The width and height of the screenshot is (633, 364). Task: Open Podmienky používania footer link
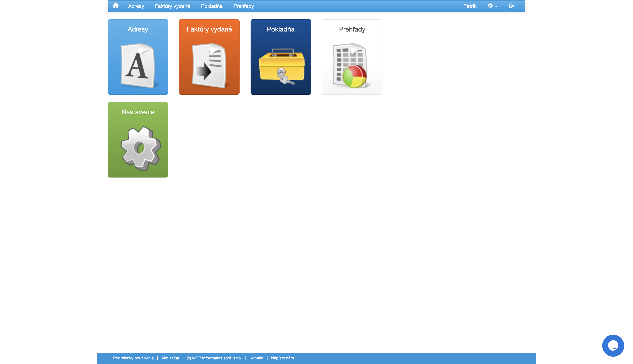tap(133, 358)
